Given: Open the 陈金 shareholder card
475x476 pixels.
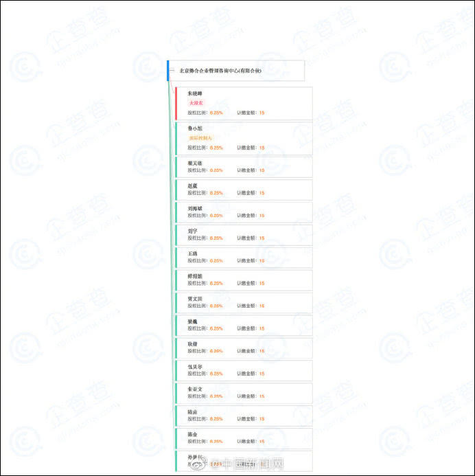Looking at the screenshot, I should pyautogui.click(x=244, y=439).
